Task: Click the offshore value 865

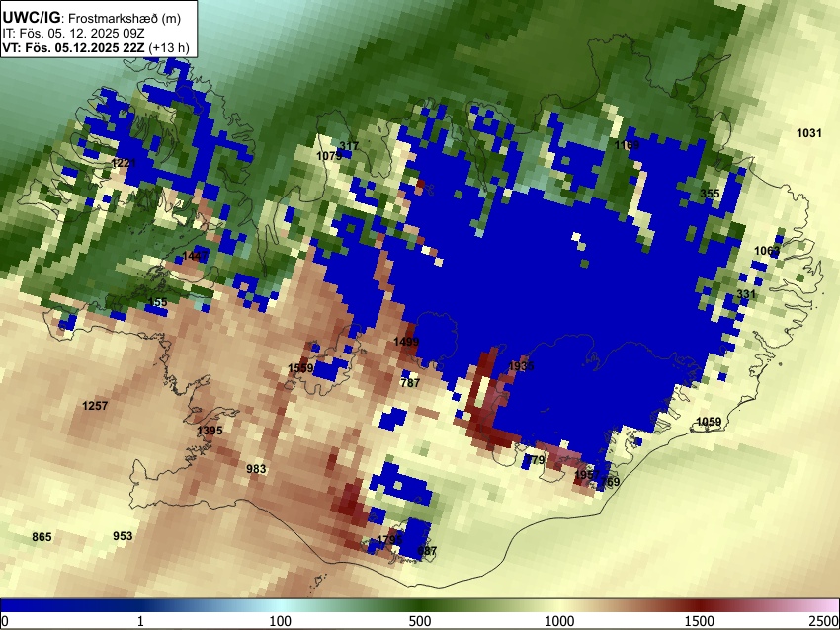Action: [42, 537]
